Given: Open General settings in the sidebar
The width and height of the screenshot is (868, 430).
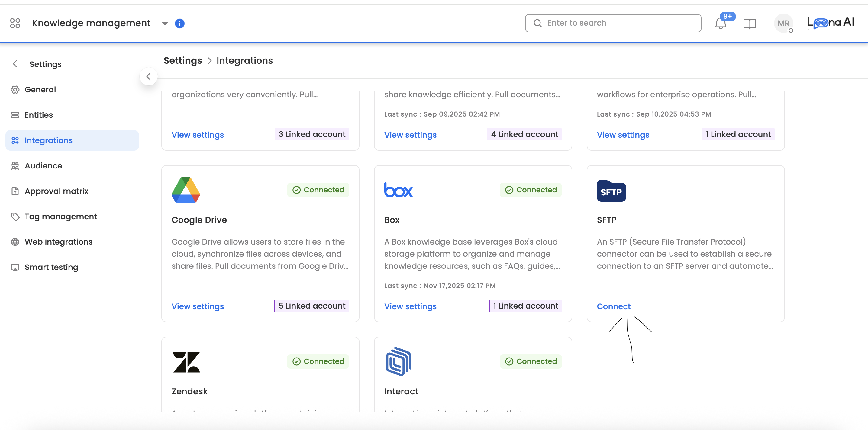Looking at the screenshot, I should click(x=40, y=90).
